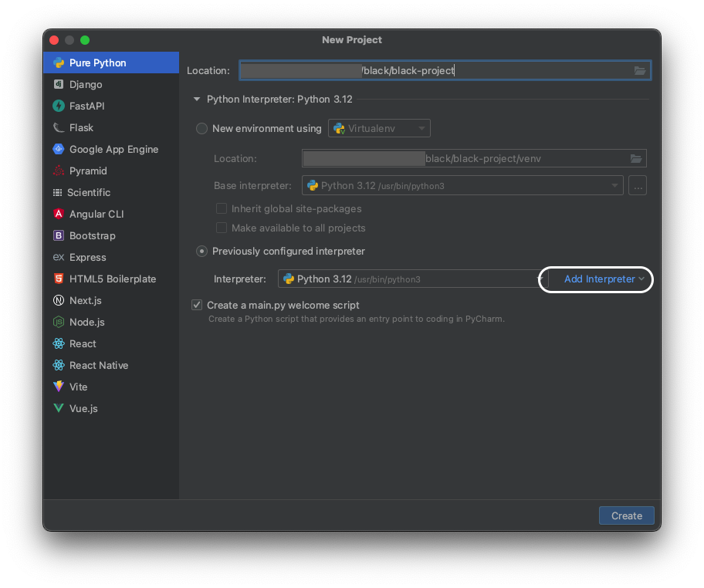Click the Create button

(626, 515)
